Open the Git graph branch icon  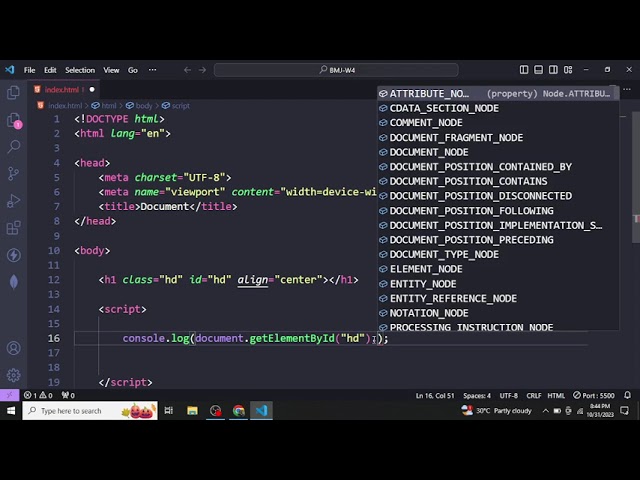click(13, 173)
